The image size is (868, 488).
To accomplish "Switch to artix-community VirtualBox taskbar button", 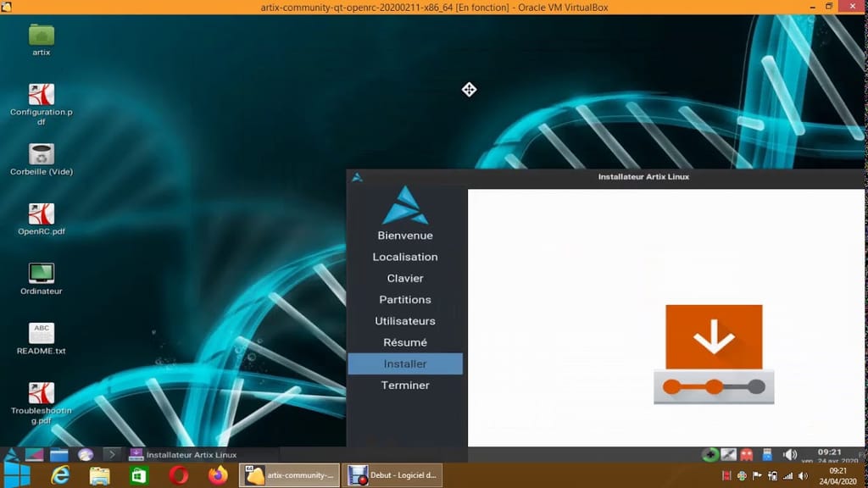I will pyautogui.click(x=290, y=475).
